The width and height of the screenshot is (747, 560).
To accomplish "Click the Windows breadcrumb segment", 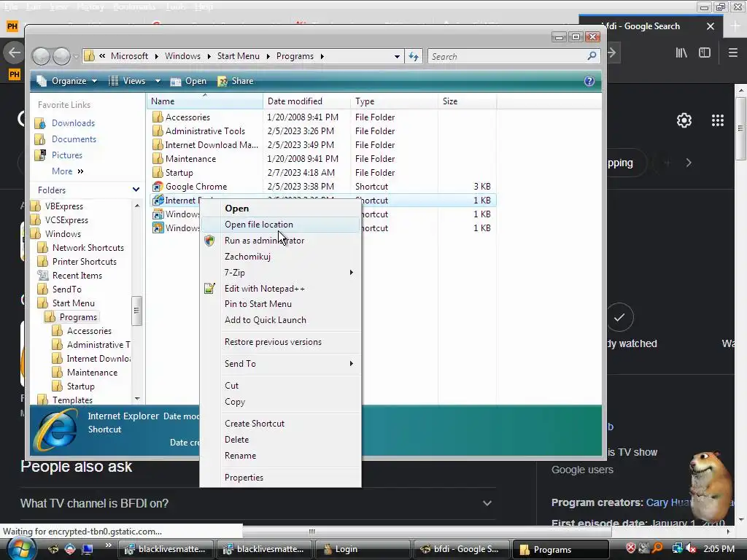I will pos(182,56).
